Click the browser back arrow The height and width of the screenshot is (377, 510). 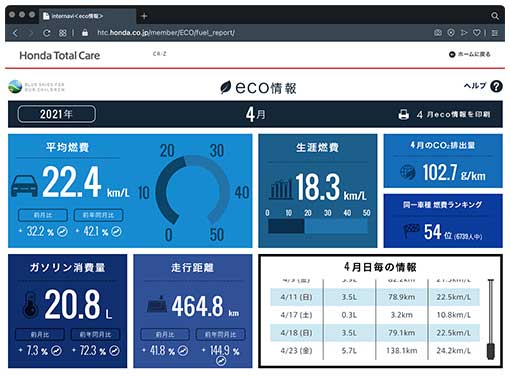[15, 33]
